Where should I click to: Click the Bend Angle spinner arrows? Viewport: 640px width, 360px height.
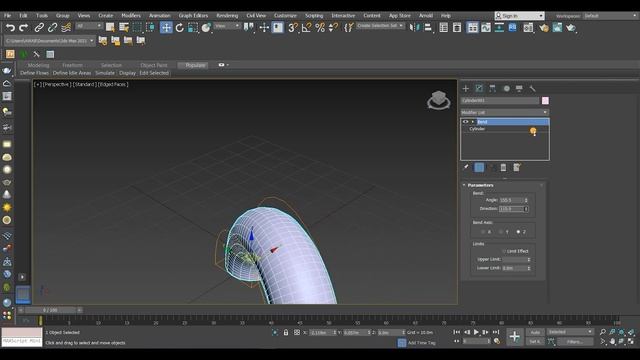[x=526, y=200]
